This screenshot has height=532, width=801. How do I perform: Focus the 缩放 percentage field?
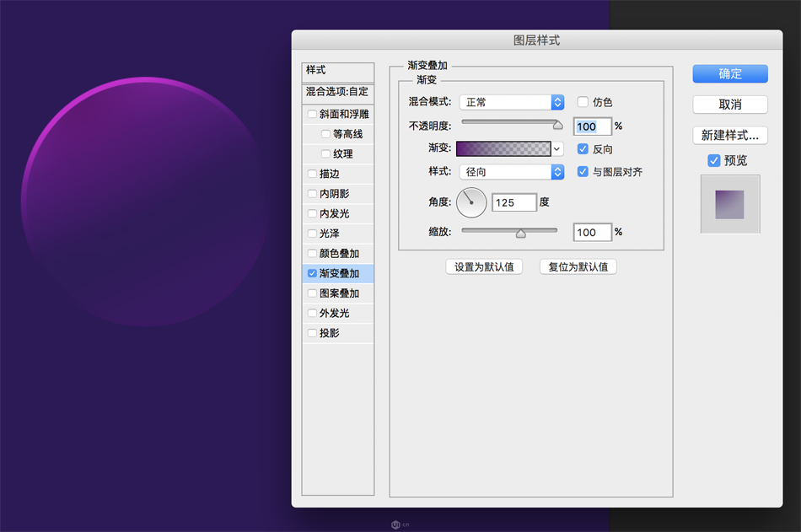click(x=593, y=233)
